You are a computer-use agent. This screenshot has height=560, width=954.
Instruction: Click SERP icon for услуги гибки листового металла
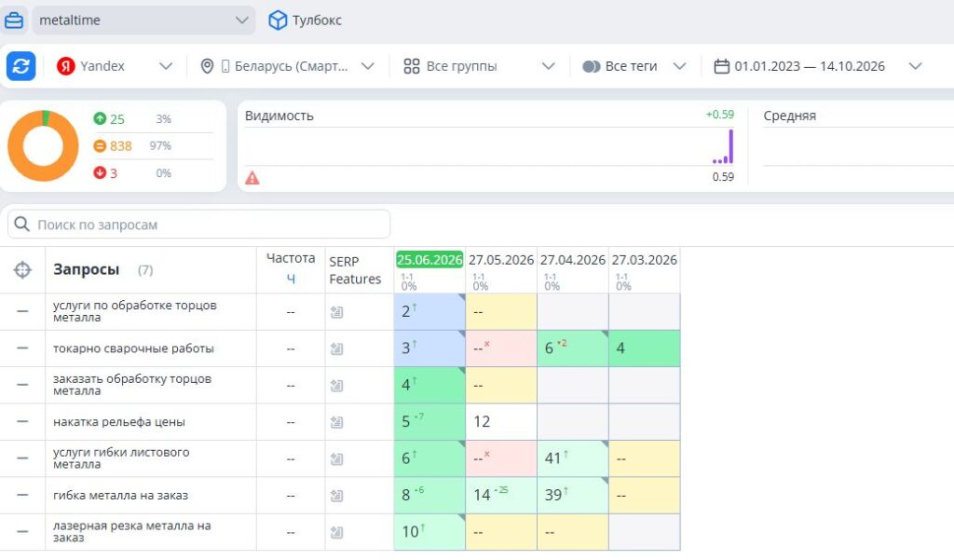(x=336, y=459)
